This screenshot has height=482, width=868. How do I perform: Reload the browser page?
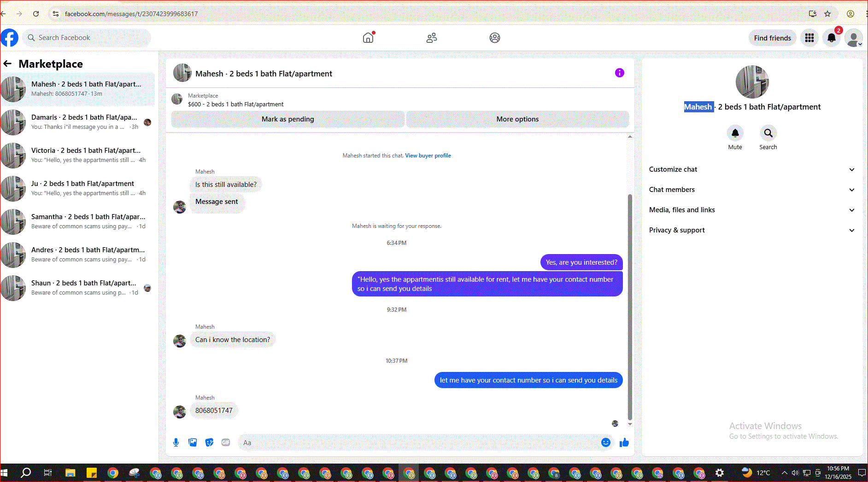click(36, 14)
